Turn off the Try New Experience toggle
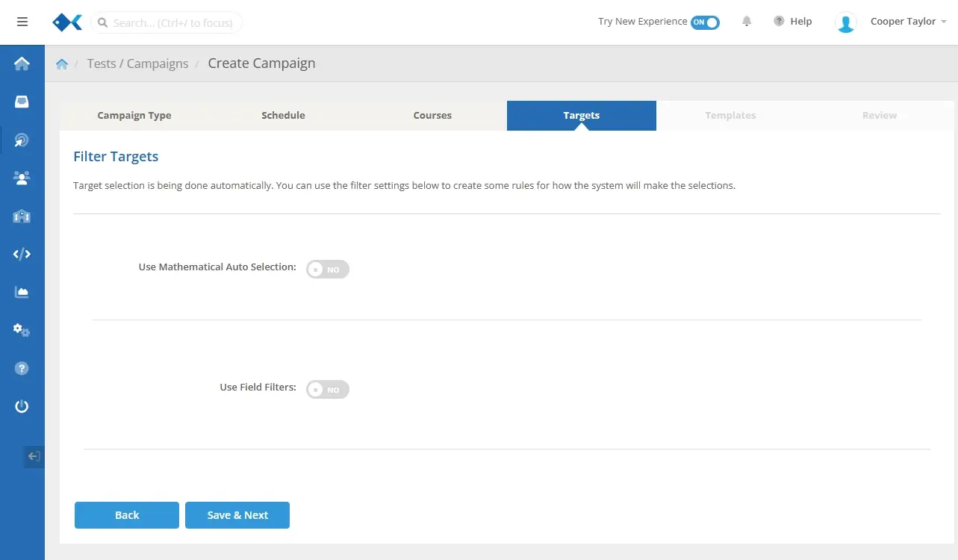The width and height of the screenshot is (958, 560). [705, 22]
